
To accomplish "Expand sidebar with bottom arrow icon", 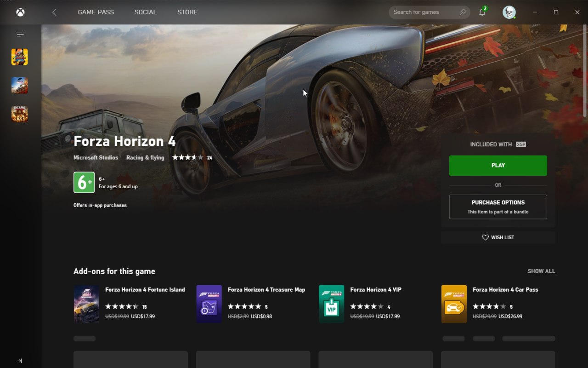I will [x=20, y=361].
